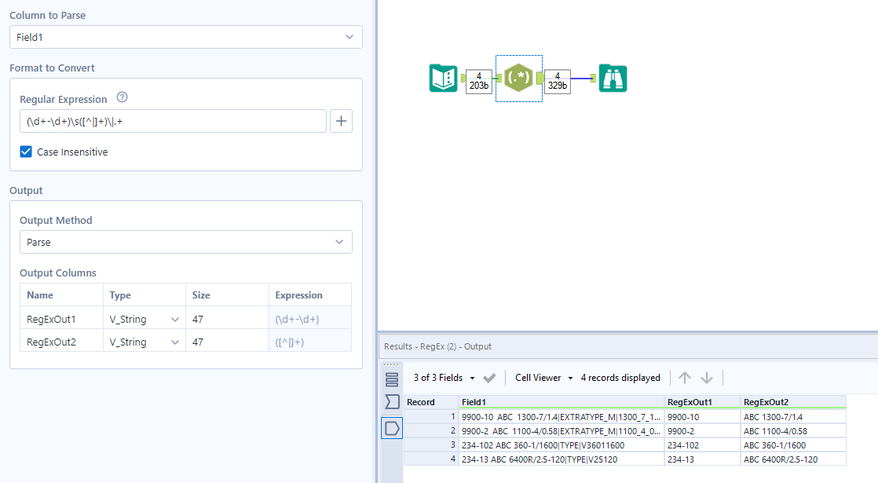Open the Output Method Parse dropdown
The image size is (878, 483).
point(186,242)
